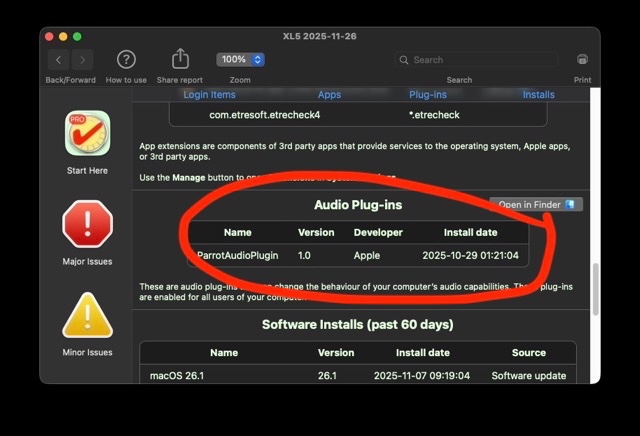The height and width of the screenshot is (436, 640).
Task: Open the Major Issues stop-sign icon
Action: (87, 224)
